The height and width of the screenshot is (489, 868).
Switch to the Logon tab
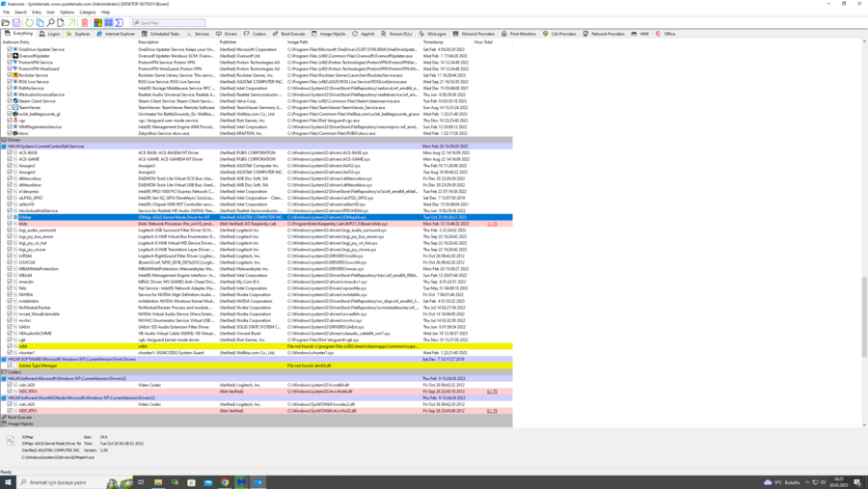[x=50, y=34]
